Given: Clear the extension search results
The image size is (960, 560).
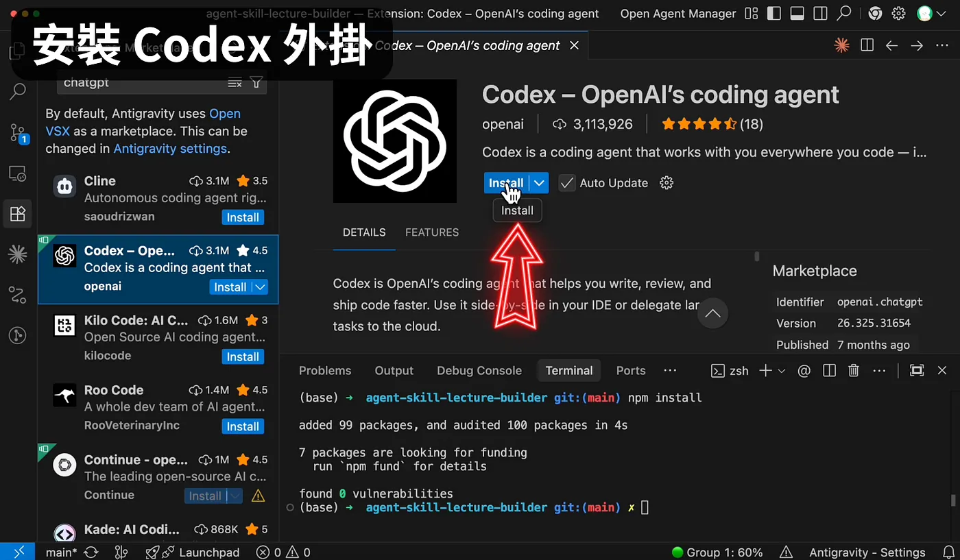Looking at the screenshot, I should pyautogui.click(x=235, y=83).
